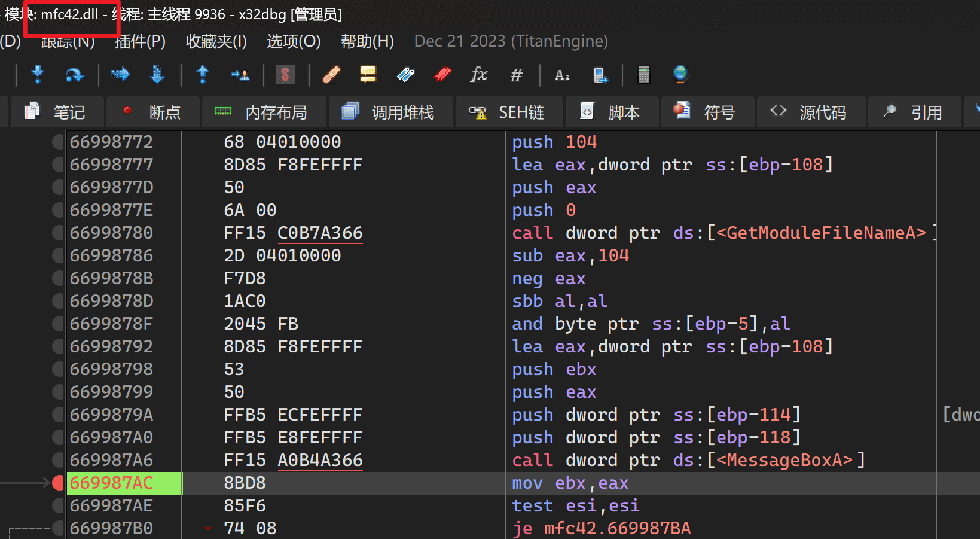This screenshot has width=980, height=539.
Task: Switch to the 内存布局 memory map tab
Action: pos(264,112)
